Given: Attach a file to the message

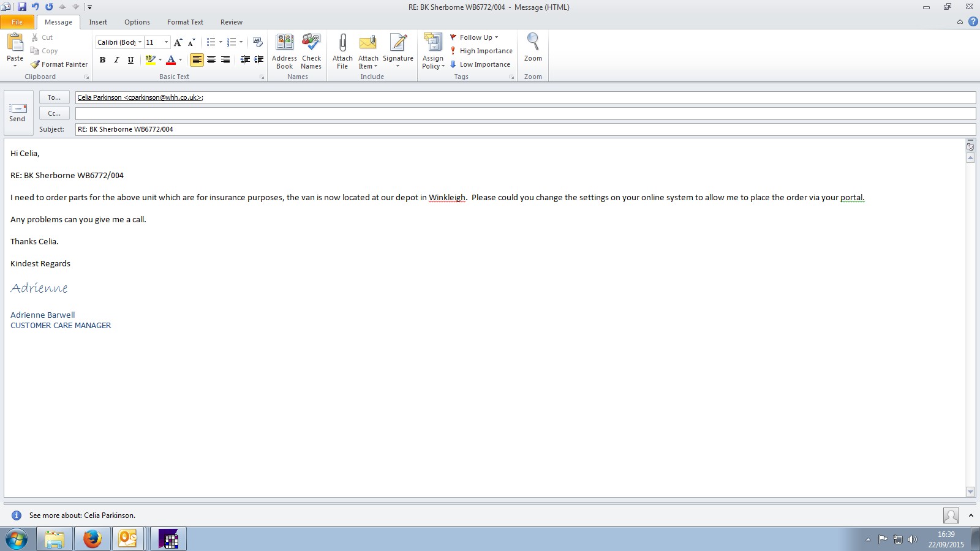Looking at the screenshot, I should coord(342,51).
